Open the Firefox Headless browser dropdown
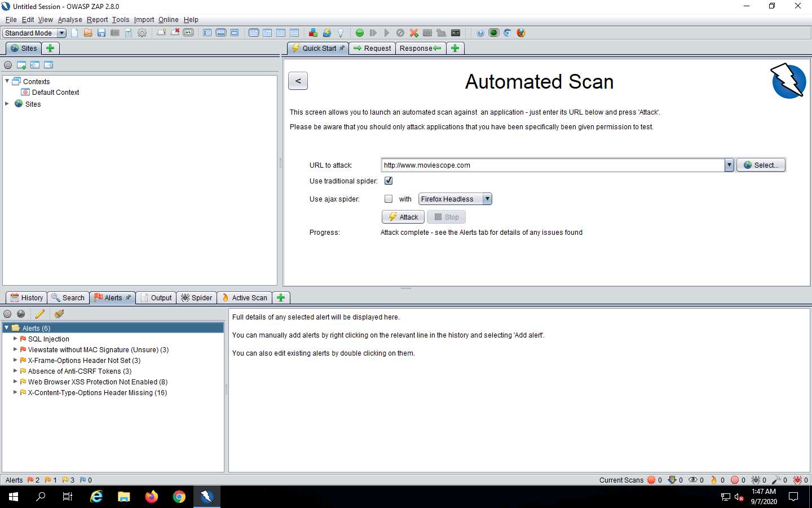812x508 pixels. 487,199
